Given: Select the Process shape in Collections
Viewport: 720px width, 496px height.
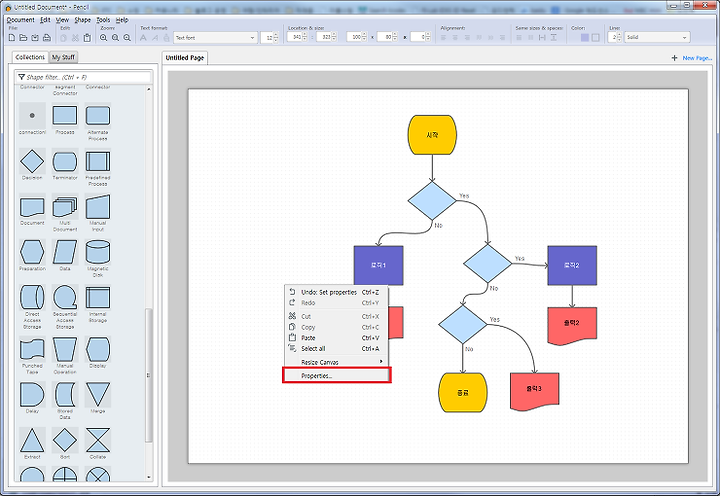Looking at the screenshot, I should pyautogui.click(x=65, y=115).
